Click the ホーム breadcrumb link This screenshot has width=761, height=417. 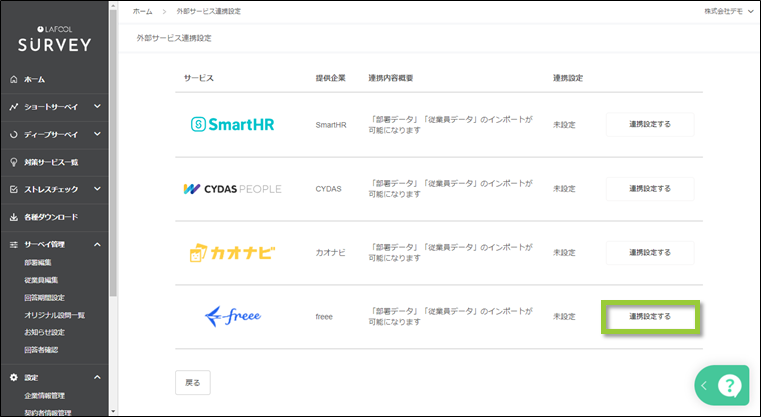coord(142,11)
